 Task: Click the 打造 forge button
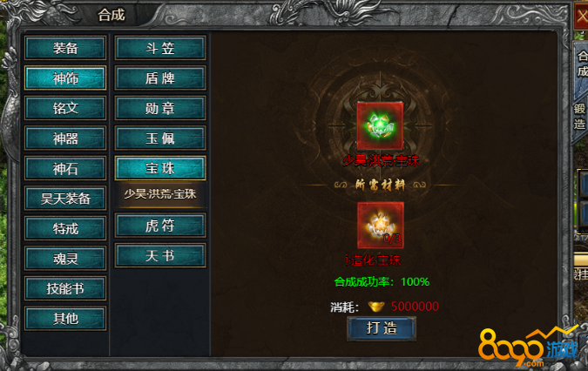pos(382,328)
